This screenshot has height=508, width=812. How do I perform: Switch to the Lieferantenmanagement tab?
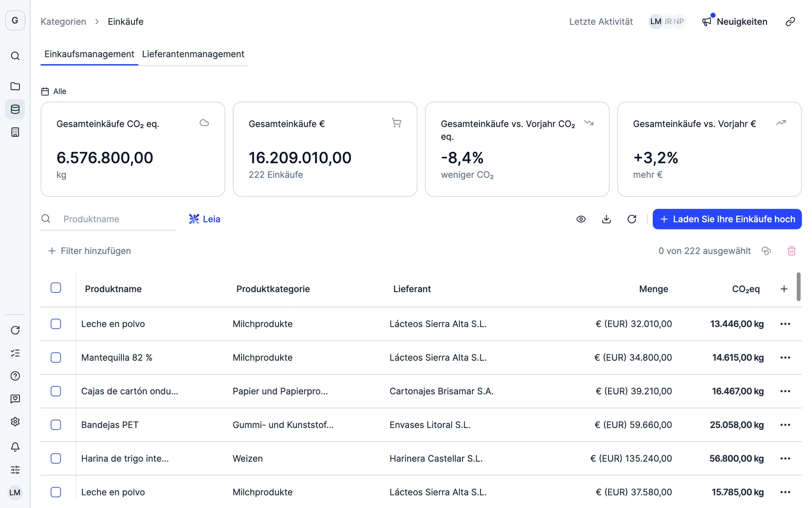[193, 54]
